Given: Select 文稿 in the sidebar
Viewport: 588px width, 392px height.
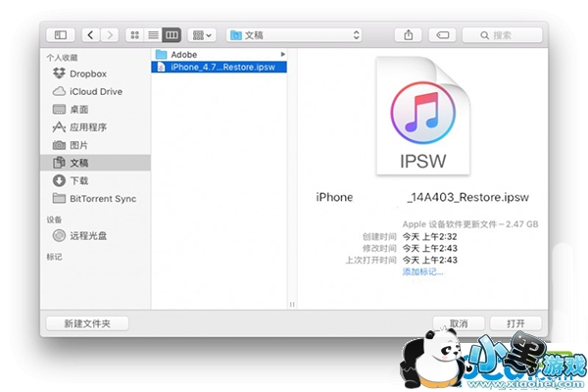Looking at the screenshot, I should (95, 163).
